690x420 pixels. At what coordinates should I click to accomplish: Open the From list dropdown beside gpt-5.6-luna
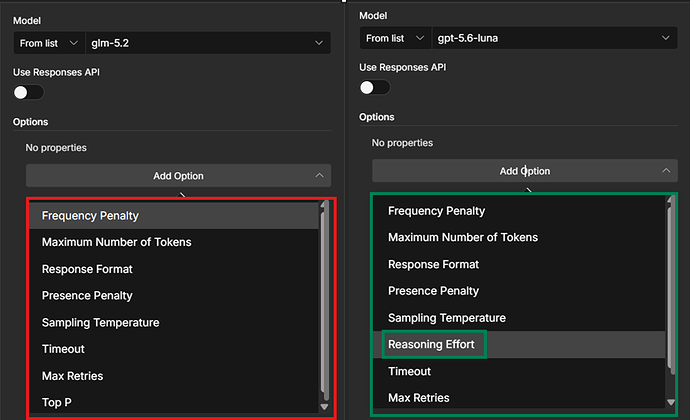click(395, 38)
